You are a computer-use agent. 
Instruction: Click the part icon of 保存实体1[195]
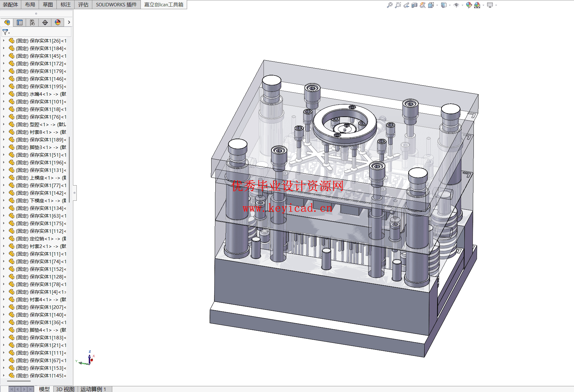click(x=12, y=86)
